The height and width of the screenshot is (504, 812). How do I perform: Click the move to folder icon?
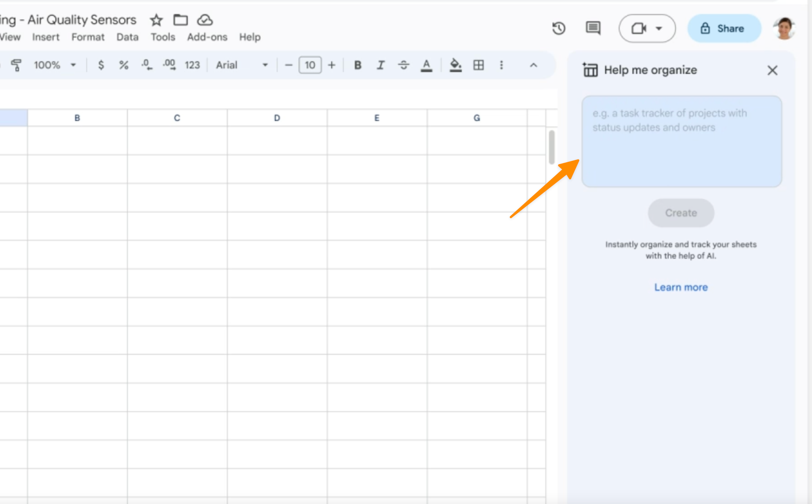(x=181, y=20)
